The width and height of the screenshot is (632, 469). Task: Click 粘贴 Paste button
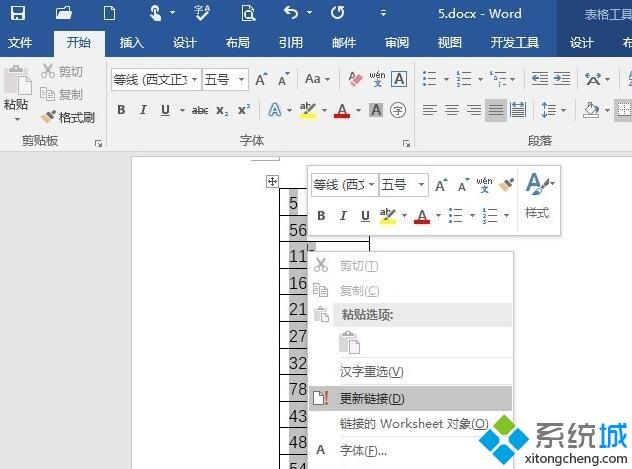click(x=16, y=94)
